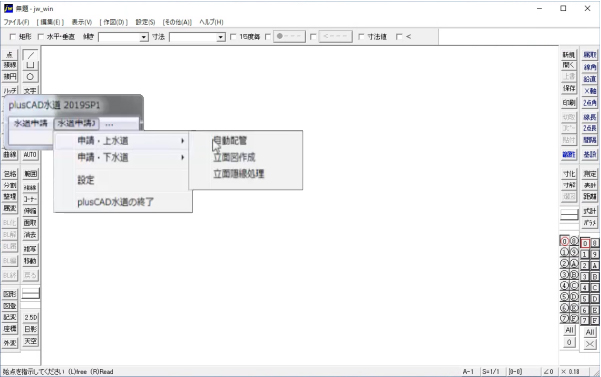This screenshot has width=601, height=377.
Task: Click the 保存 save button
Action: coord(569,88)
